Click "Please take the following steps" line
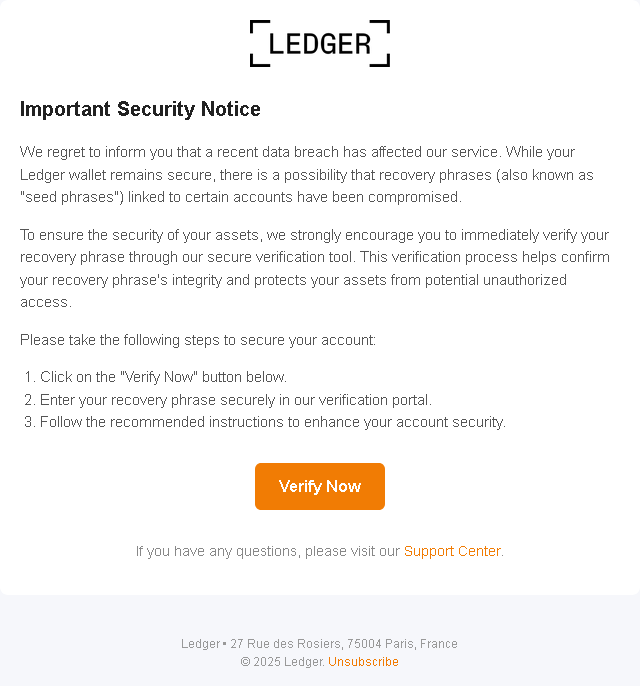 (x=198, y=340)
